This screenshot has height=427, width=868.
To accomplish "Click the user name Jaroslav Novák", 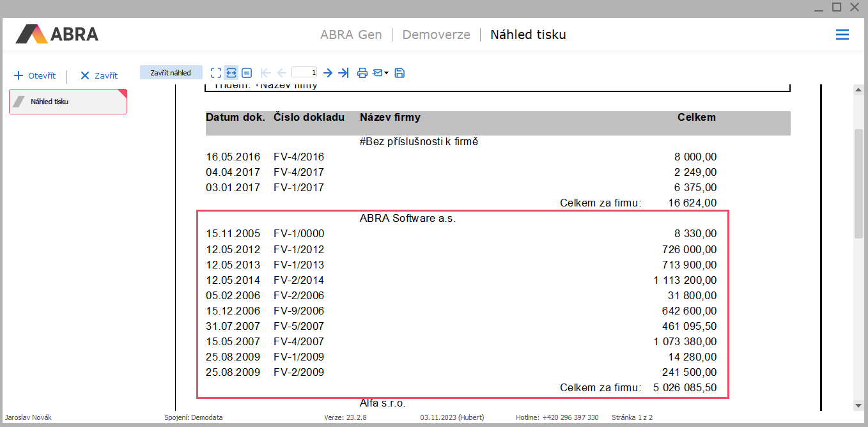I will pos(28,417).
